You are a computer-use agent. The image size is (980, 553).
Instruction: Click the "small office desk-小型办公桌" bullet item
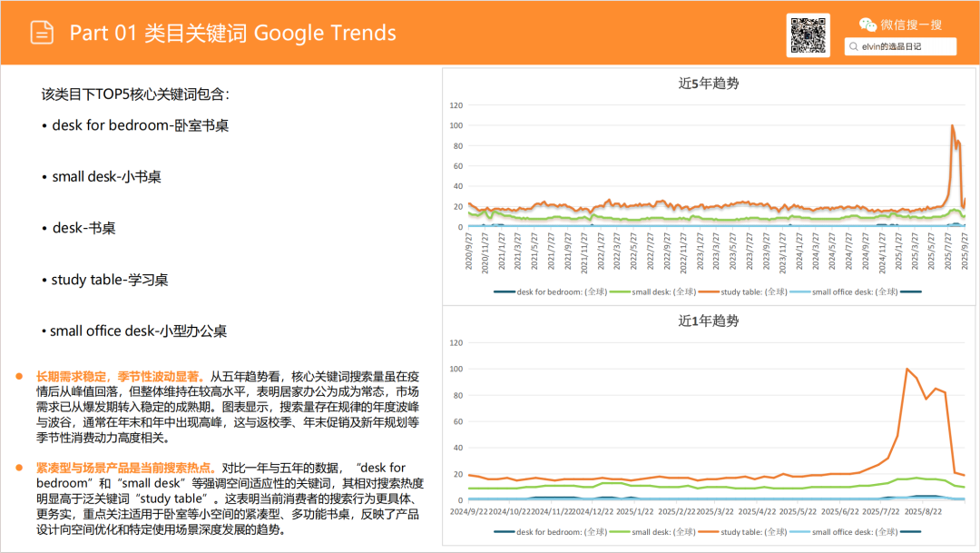pos(138,331)
